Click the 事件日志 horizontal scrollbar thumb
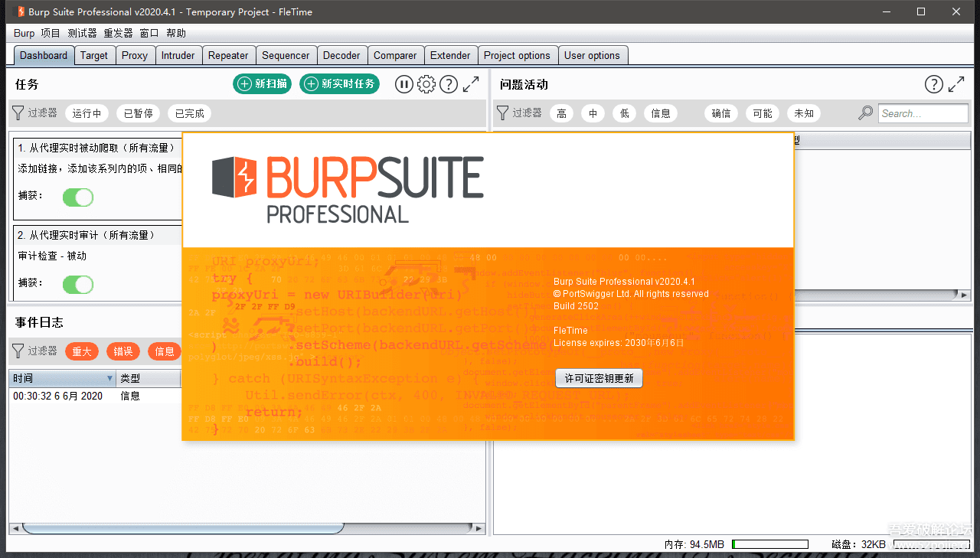 point(182,528)
